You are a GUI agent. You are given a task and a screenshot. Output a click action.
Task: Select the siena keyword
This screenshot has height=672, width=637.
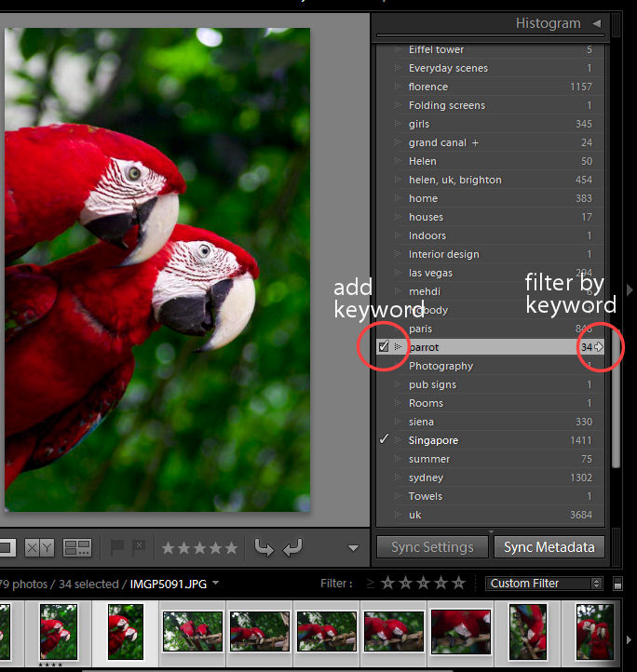coord(421,423)
